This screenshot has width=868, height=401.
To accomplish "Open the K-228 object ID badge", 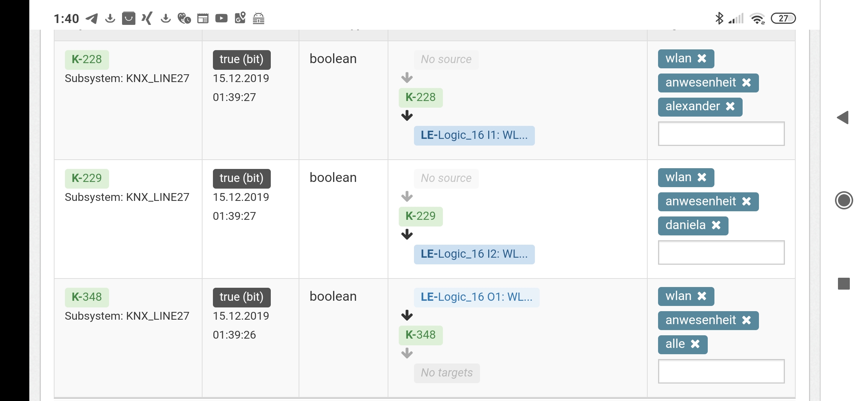I will 87,60.
